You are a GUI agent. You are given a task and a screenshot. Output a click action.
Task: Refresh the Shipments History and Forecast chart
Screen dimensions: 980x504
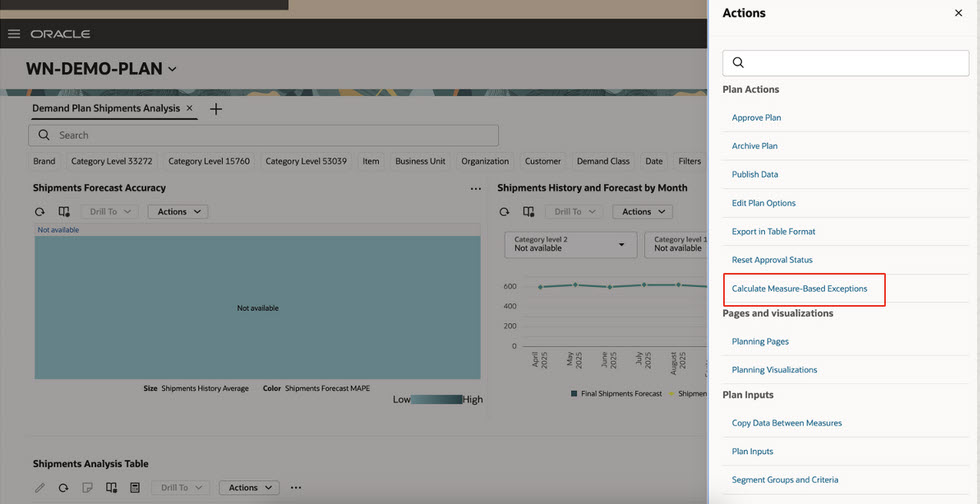504,212
